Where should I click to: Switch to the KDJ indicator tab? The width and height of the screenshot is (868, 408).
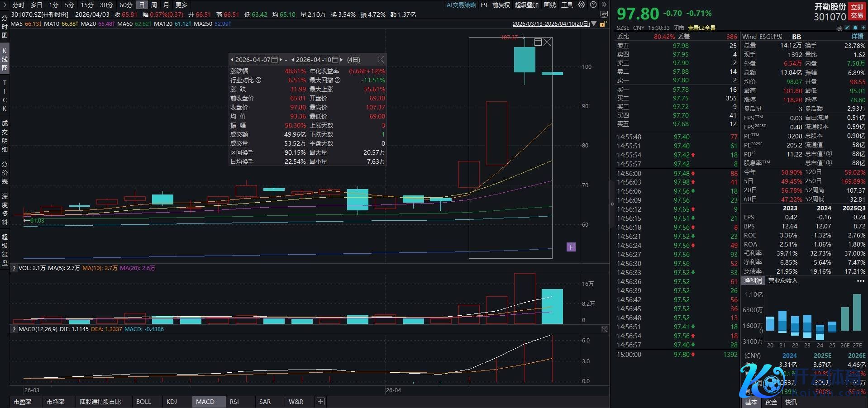coord(172,402)
